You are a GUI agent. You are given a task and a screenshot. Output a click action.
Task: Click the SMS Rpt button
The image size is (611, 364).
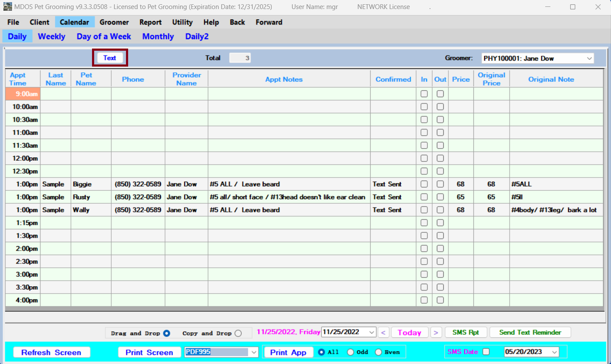tap(466, 332)
